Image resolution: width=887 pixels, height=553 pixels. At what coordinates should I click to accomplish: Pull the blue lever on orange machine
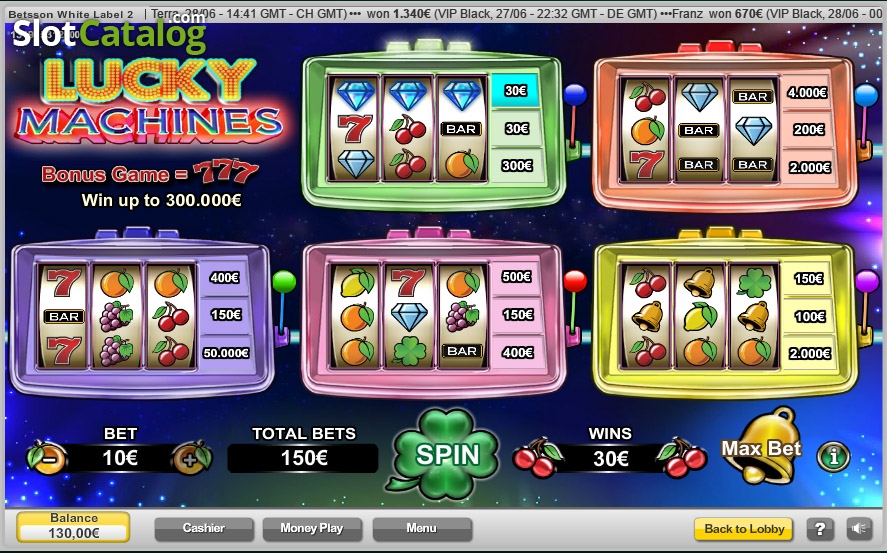point(866,119)
